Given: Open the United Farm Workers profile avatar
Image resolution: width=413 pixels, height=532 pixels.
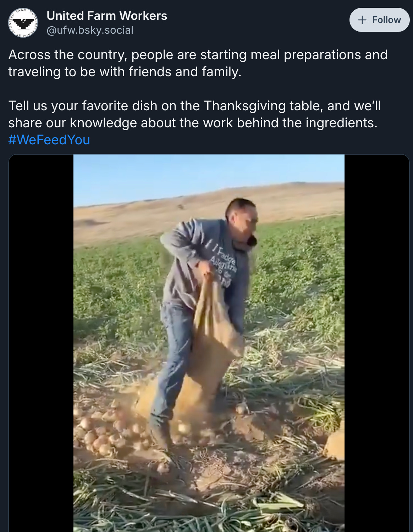Looking at the screenshot, I should click(23, 23).
